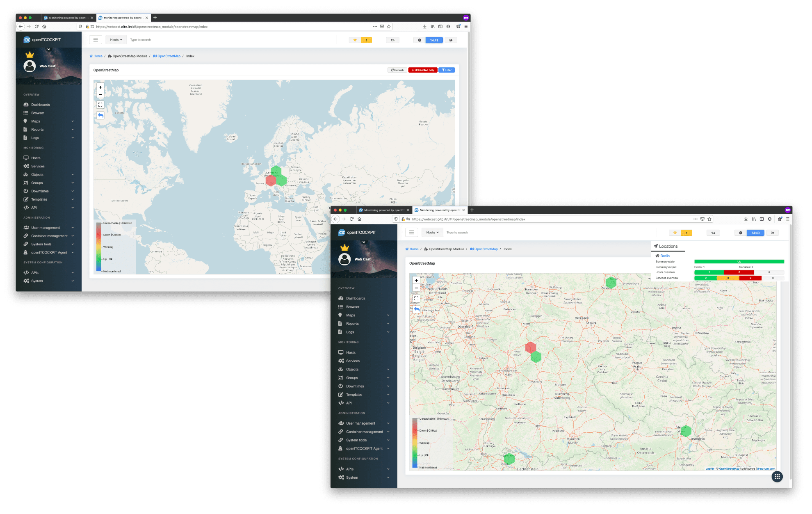The image size is (812, 514).
Task: Click Vienna green hexagon on front map
Action: click(686, 430)
